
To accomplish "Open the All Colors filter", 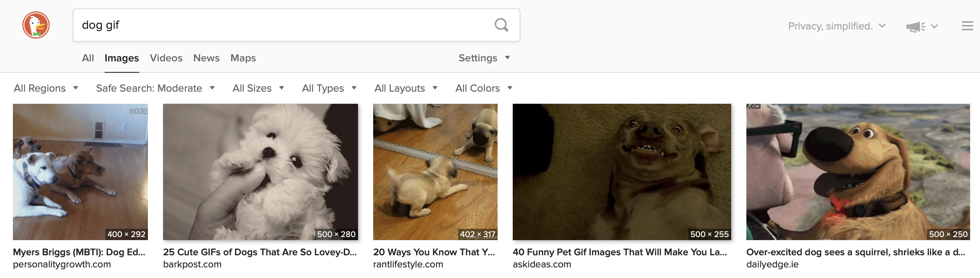I will [x=484, y=88].
